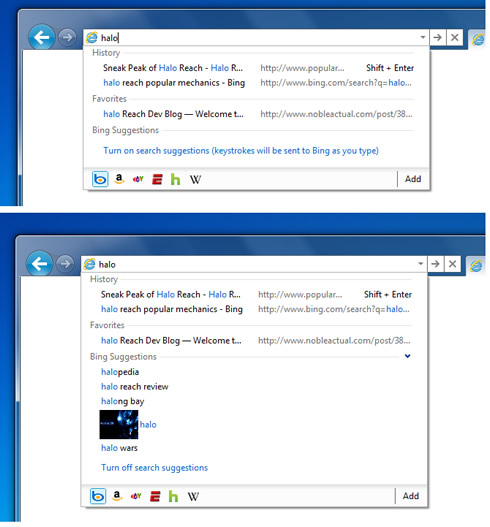Select the green h provider in top dropdown
Viewport: 490px width, 527px height.
[175, 179]
